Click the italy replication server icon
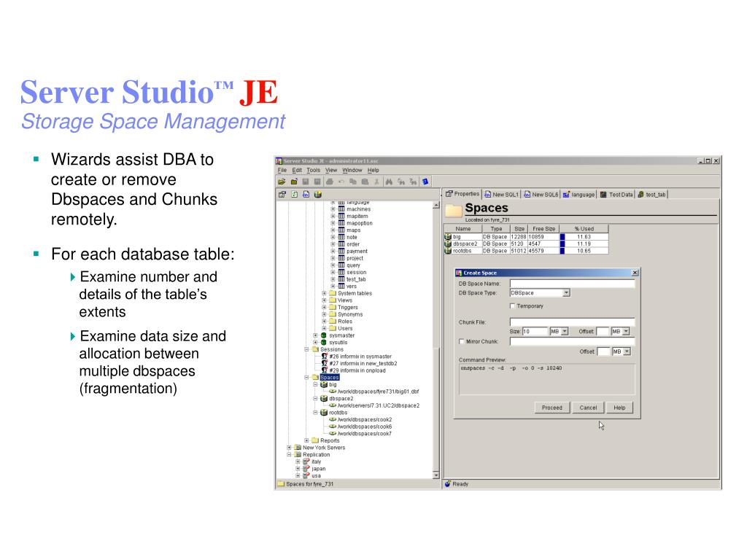 click(x=306, y=462)
